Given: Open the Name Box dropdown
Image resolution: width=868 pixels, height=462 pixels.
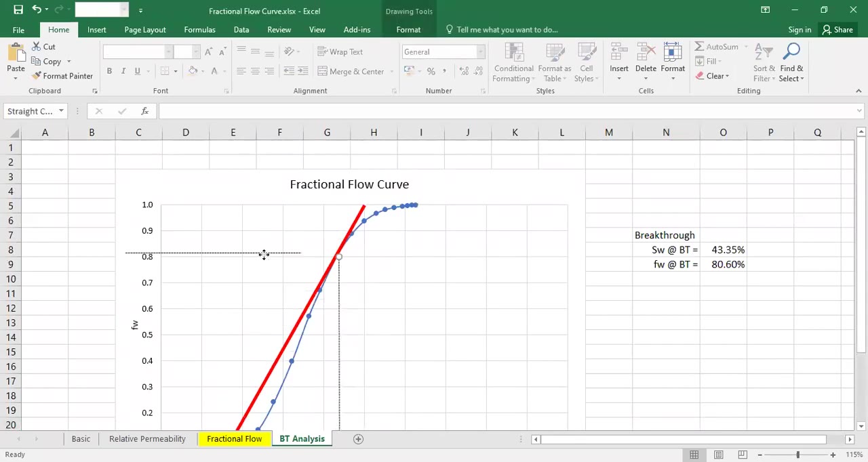Looking at the screenshot, I should coord(61,110).
